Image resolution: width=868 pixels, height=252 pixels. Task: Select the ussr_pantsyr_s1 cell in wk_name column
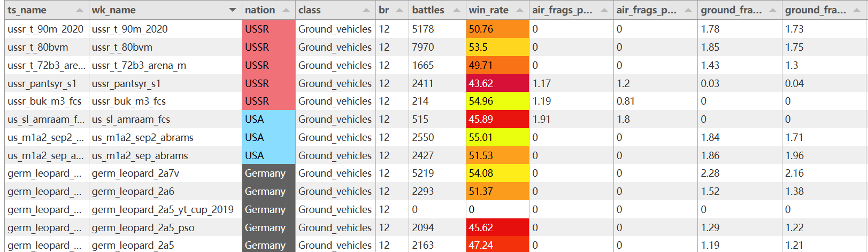point(126,83)
